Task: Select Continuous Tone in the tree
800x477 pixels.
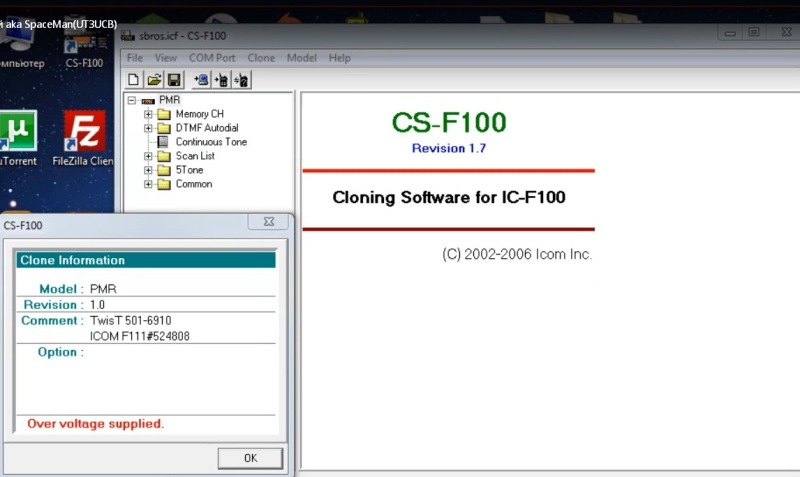Action: coord(211,142)
